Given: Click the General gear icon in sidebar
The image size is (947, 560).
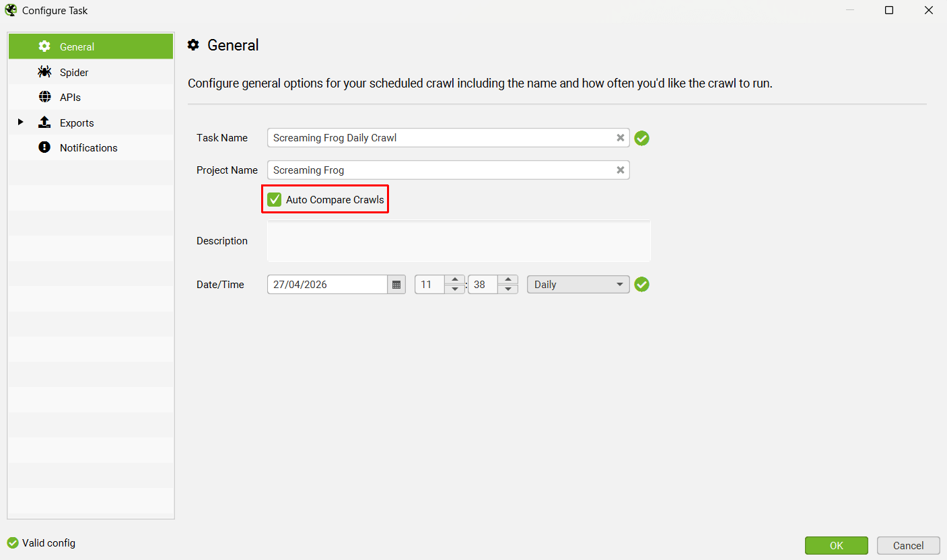Looking at the screenshot, I should tap(44, 46).
